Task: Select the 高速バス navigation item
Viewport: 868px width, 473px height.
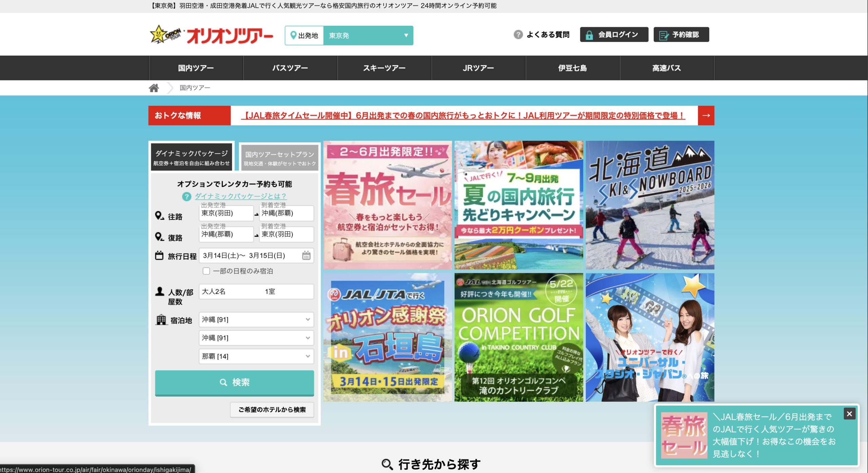Action: click(666, 68)
